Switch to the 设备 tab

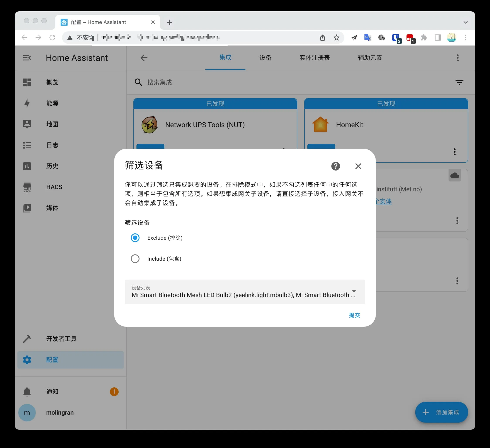(265, 58)
